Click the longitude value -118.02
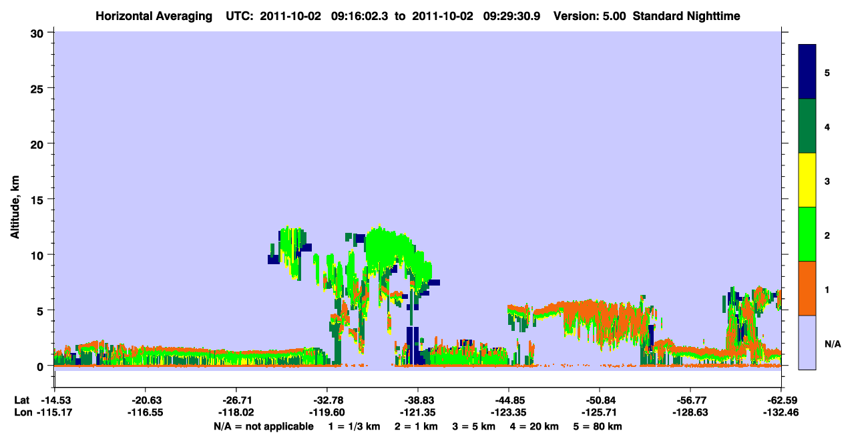868x445 pixels. click(x=236, y=412)
